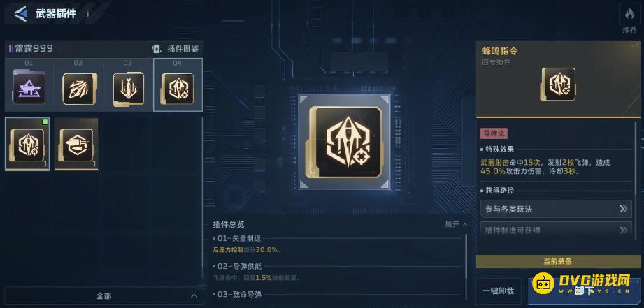Select slot 02 claw plugin icon
This screenshot has height=308, width=644.
79,89
